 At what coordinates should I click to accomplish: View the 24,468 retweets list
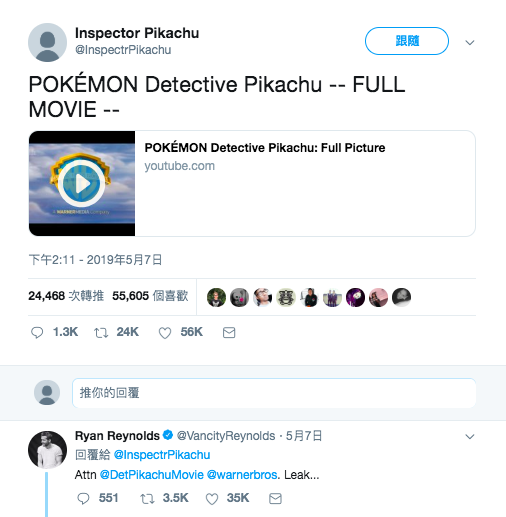66,296
